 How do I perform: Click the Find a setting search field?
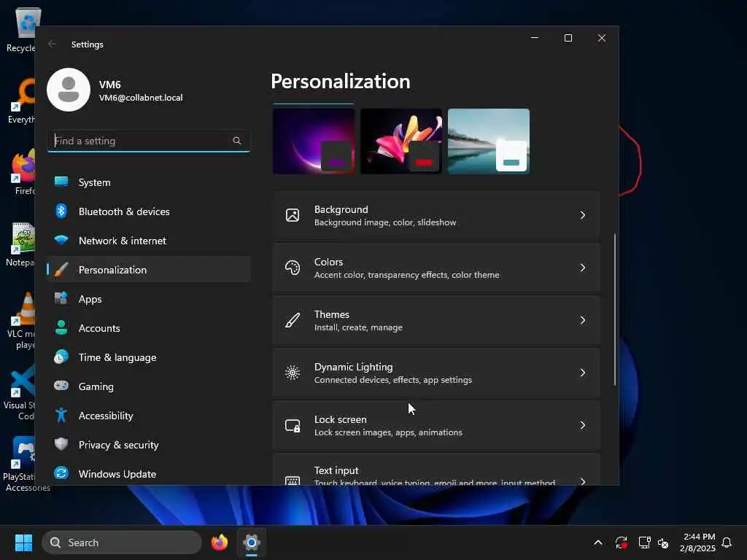pyautogui.click(x=149, y=141)
